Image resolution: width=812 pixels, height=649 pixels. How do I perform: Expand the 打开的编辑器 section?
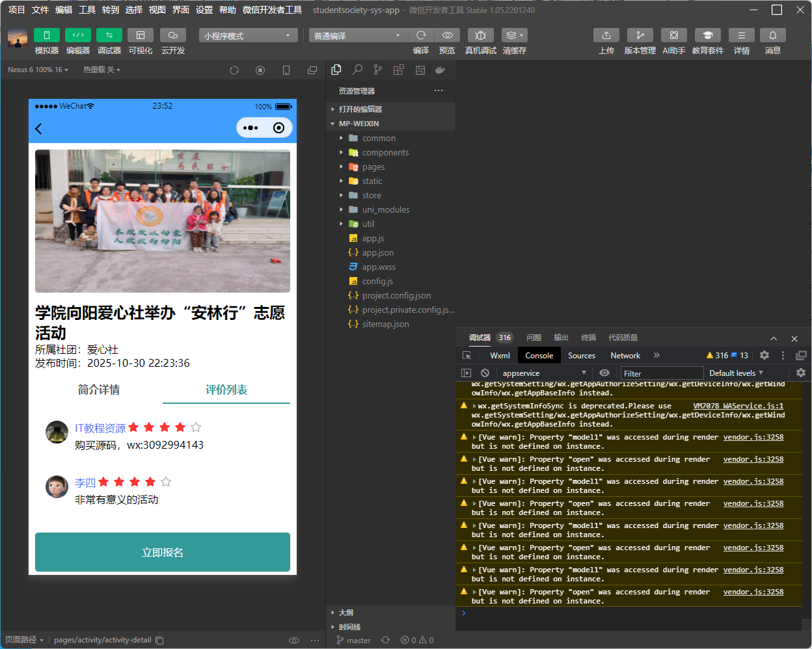click(x=390, y=109)
